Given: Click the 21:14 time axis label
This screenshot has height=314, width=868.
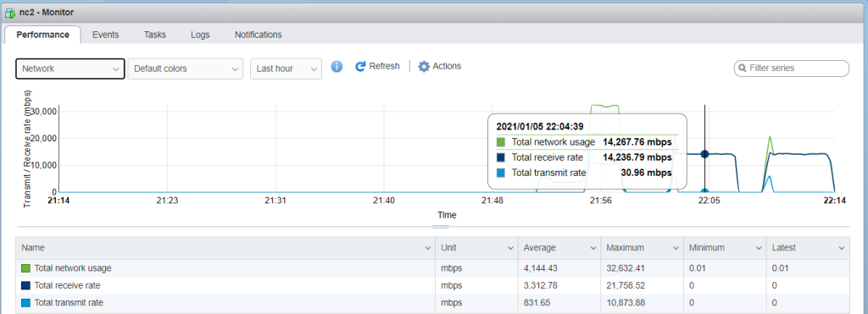Looking at the screenshot, I should tap(58, 201).
